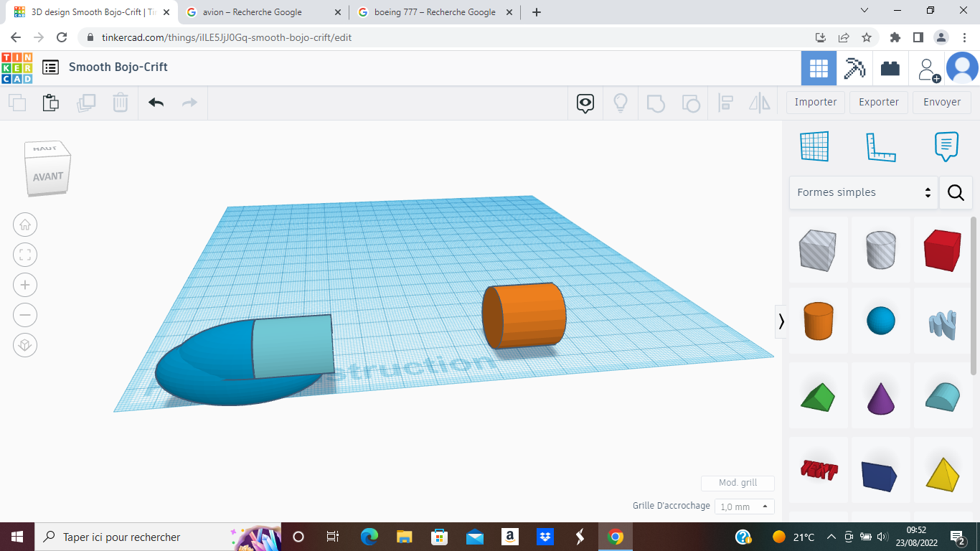Viewport: 980px width, 551px height.
Task: Select the Ruler tool icon
Action: pyautogui.click(x=881, y=146)
